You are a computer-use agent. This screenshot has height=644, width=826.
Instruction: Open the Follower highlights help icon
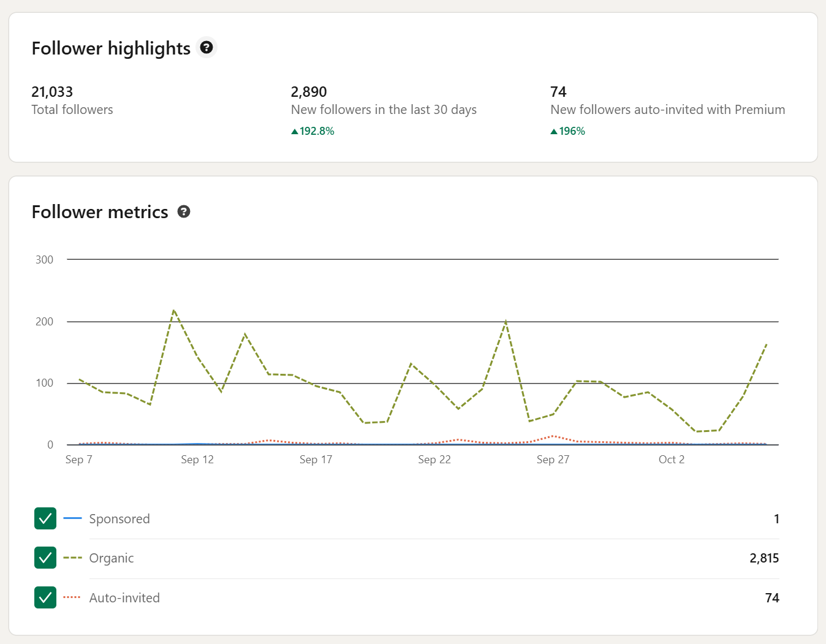(x=206, y=47)
